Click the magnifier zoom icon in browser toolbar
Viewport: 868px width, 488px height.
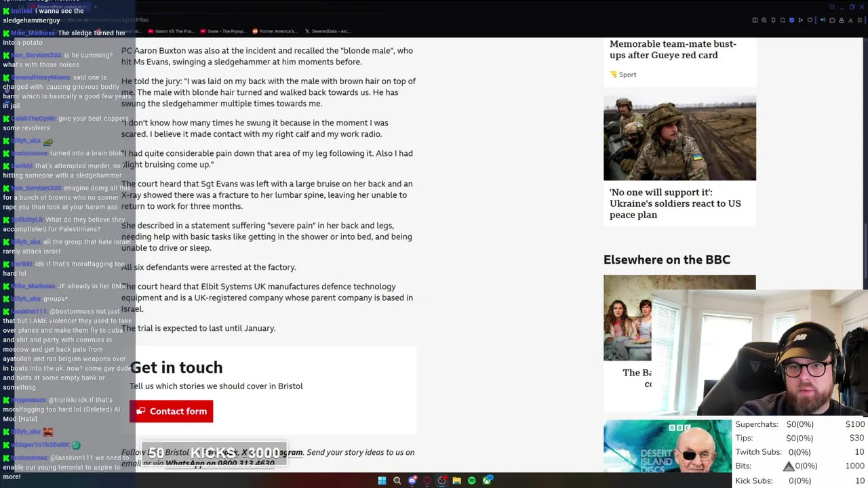coord(764,20)
